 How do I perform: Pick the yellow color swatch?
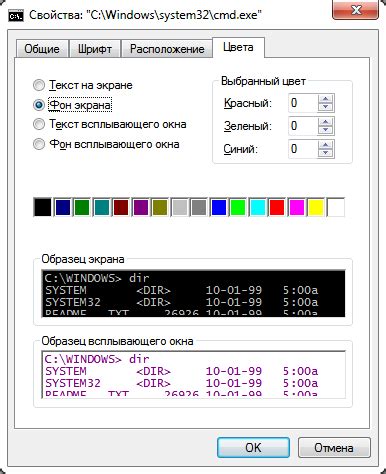316,207
